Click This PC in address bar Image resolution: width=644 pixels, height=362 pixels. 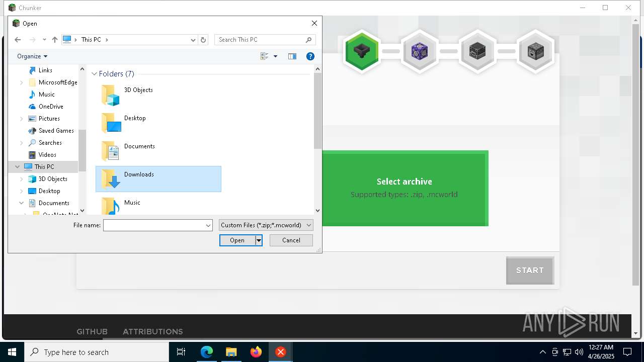click(x=91, y=40)
